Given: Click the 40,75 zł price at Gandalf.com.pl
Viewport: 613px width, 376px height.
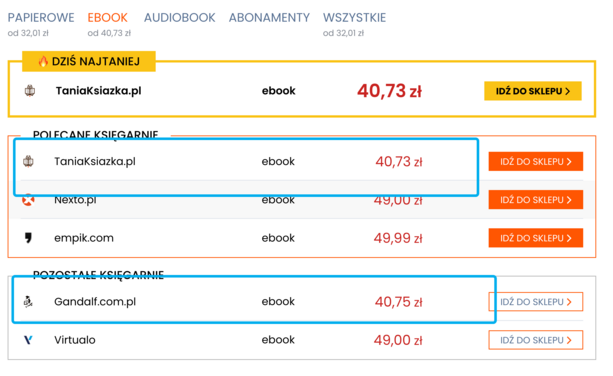Looking at the screenshot, I should click(398, 302).
